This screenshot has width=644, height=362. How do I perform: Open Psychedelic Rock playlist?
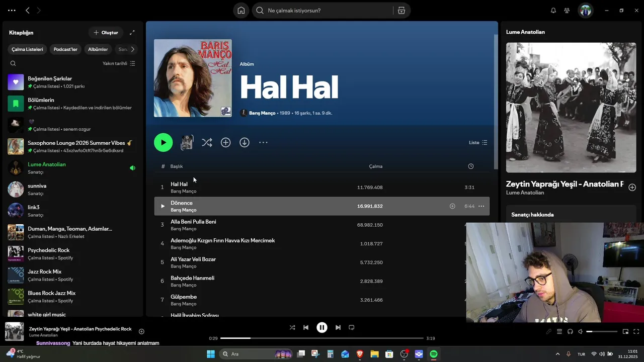point(73,254)
